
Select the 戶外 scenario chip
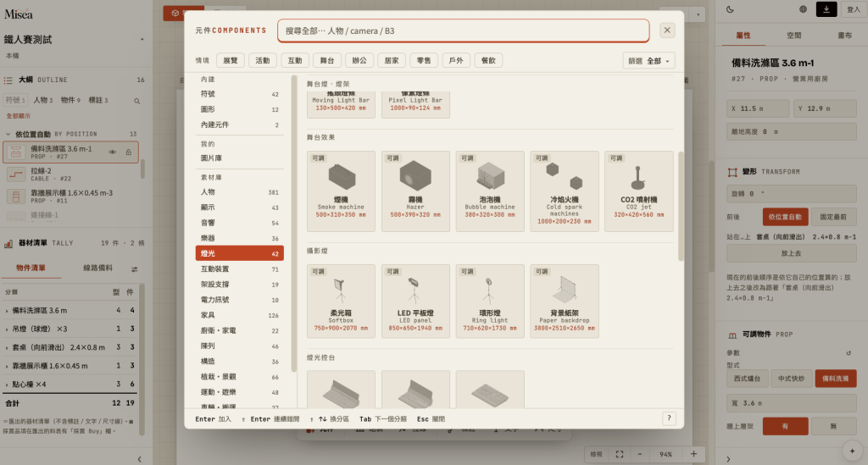point(456,60)
